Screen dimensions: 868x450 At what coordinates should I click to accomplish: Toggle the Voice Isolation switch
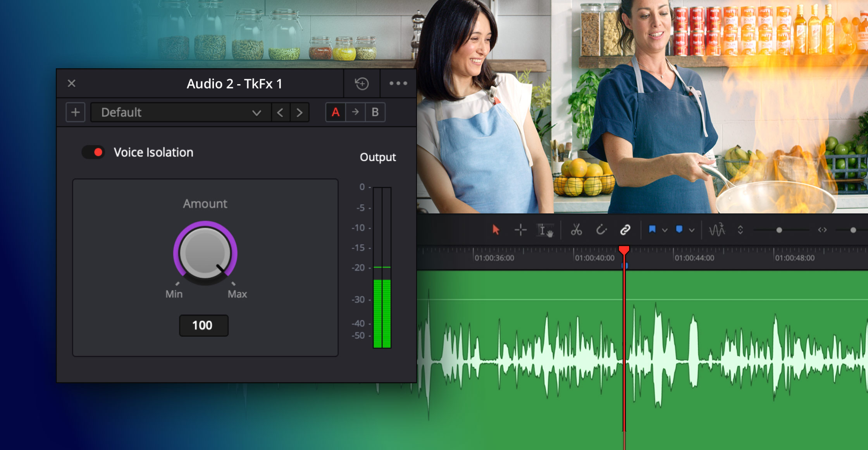pyautogui.click(x=93, y=152)
